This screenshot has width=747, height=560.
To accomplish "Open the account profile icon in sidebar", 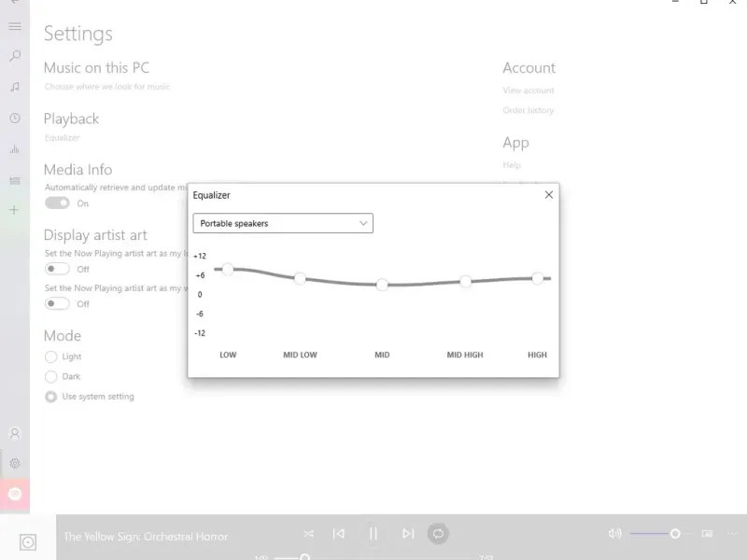I will (15, 433).
